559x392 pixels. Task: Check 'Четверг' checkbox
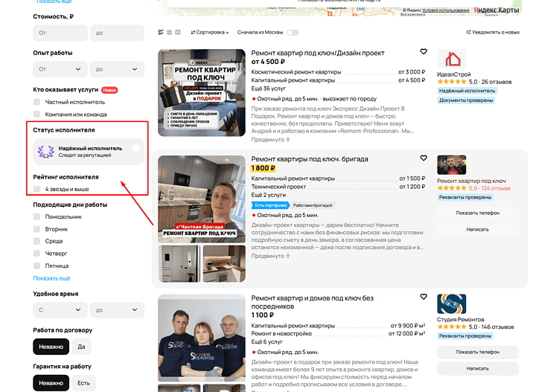(36, 254)
